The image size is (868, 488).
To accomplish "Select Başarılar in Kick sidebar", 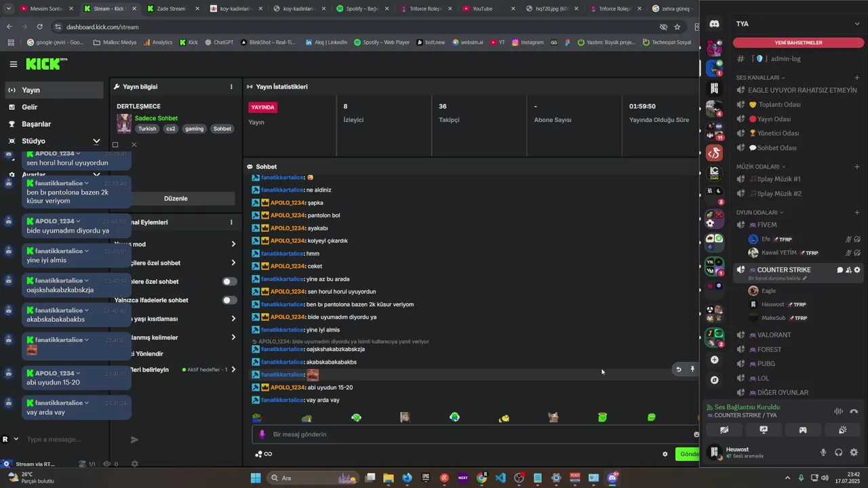I will [54, 124].
